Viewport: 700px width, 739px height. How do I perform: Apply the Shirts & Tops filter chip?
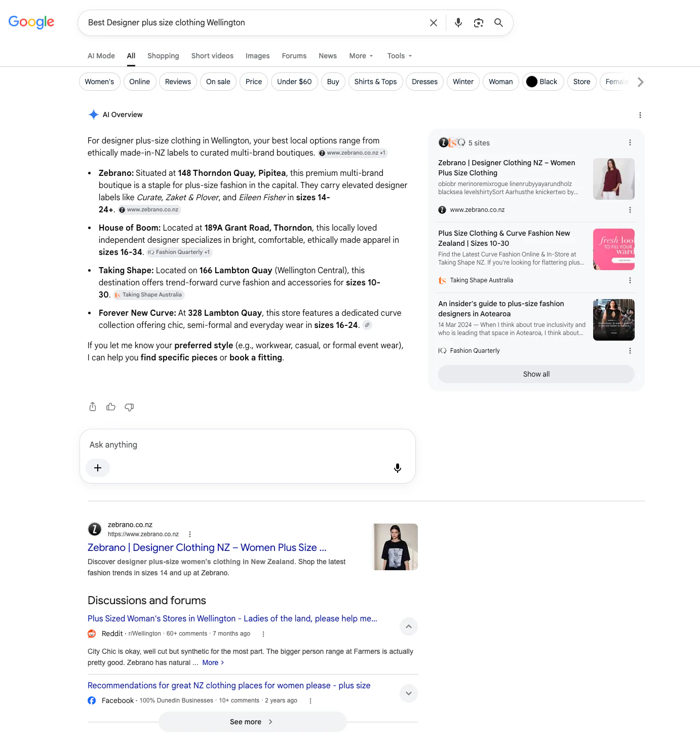click(x=375, y=82)
